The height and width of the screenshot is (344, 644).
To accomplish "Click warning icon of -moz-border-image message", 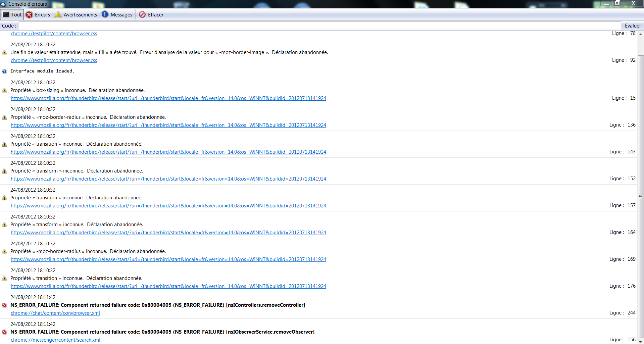I will (4, 53).
